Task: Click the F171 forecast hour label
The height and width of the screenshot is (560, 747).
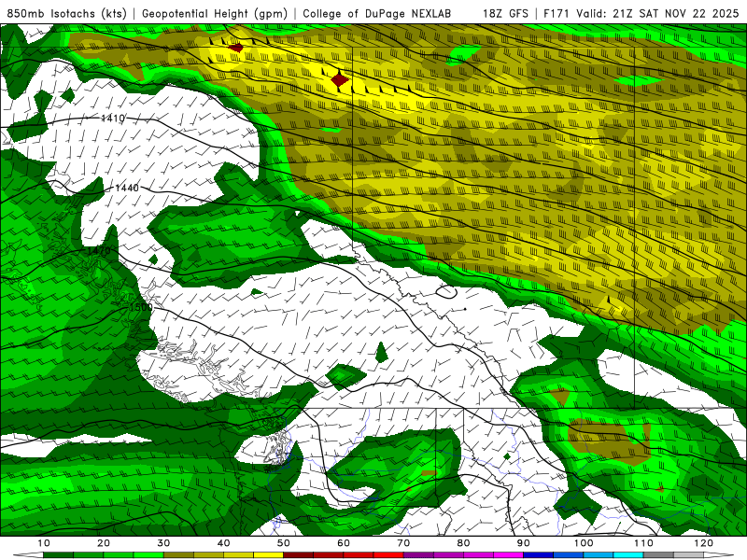Action: (557, 14)
